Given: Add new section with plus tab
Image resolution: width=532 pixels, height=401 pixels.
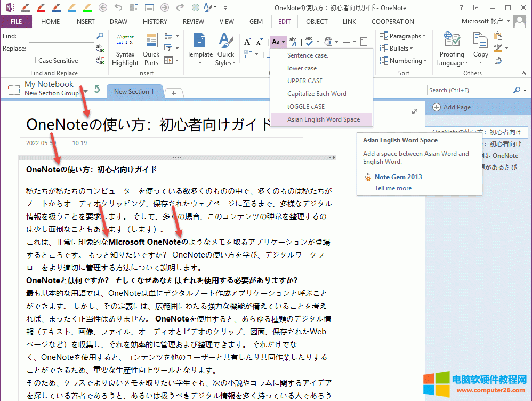Looking at the screenshot, I should 173,92.
